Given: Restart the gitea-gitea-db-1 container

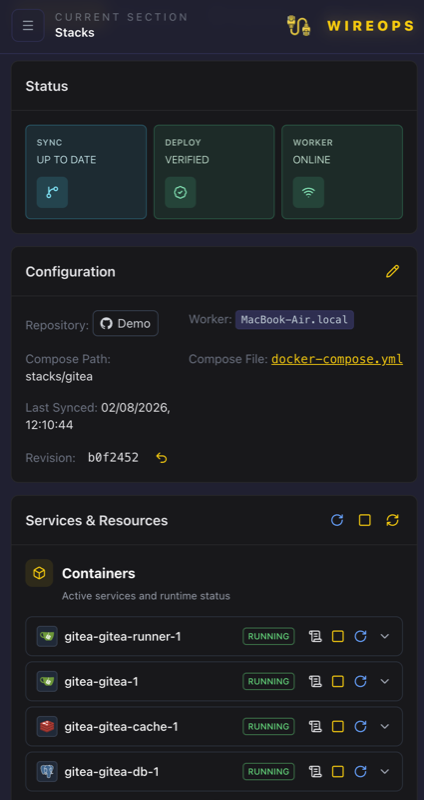Looking at the screenshot, I should 361,771.
